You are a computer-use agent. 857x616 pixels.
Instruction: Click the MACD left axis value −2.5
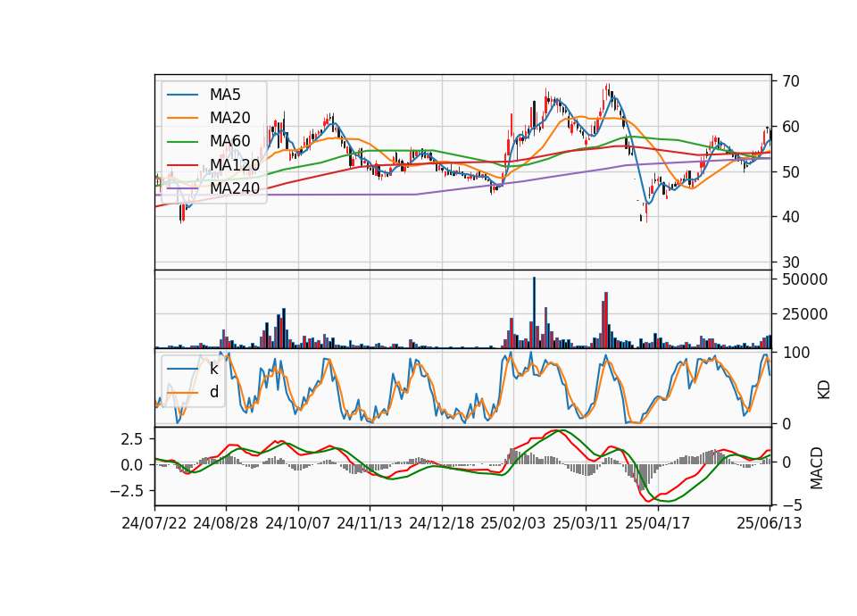(127, 491)
